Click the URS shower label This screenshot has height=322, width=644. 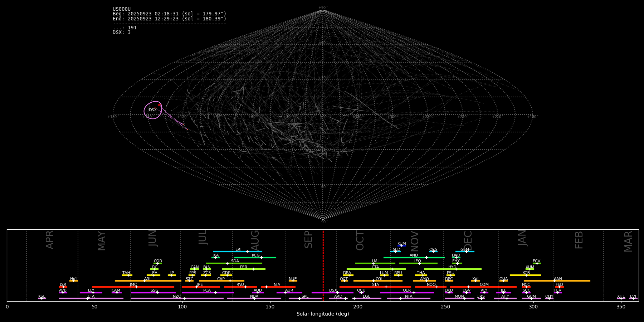[x=480, y=297]
